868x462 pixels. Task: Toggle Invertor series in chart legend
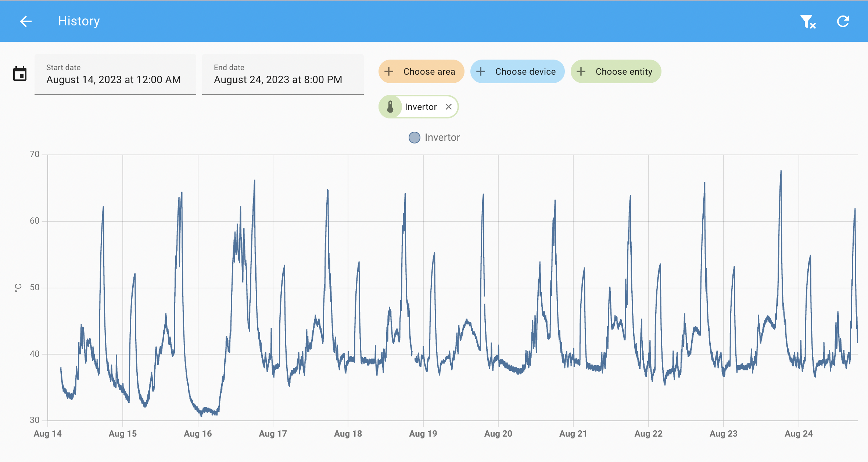coord(434,138)
